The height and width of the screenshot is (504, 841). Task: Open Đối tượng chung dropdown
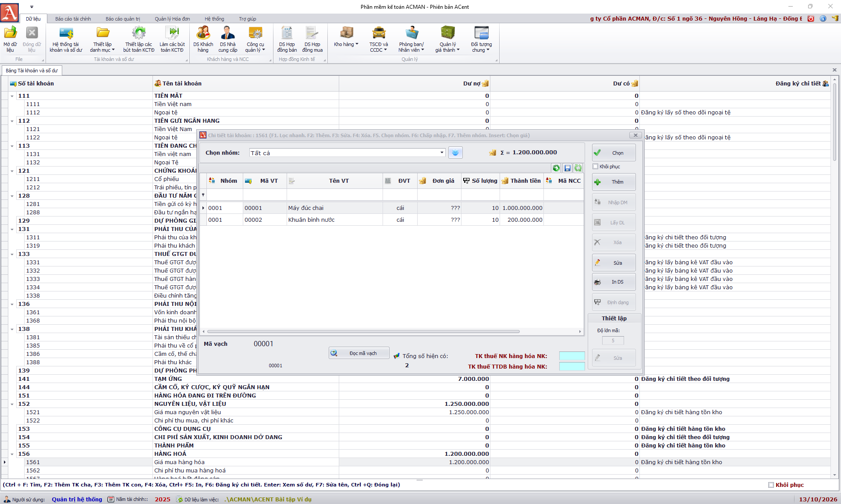pos(481,39)
